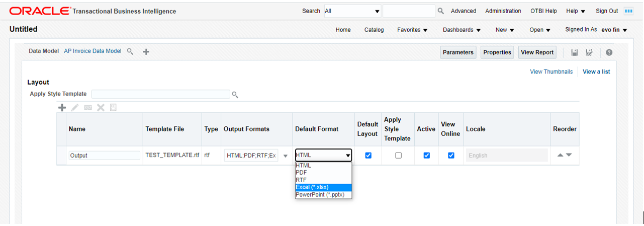Choose PDF in the Default Format list
The height and width of the screenshot is (226, 644).
323,173
